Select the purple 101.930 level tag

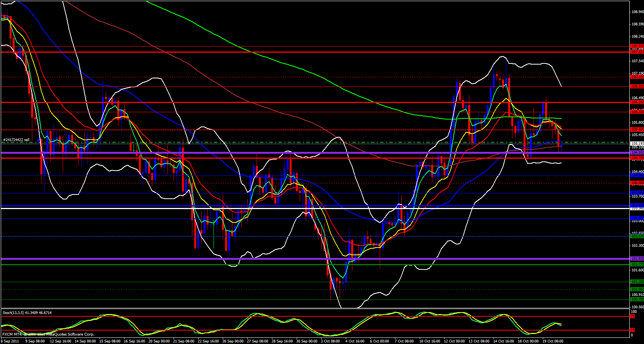coord(637,259)
